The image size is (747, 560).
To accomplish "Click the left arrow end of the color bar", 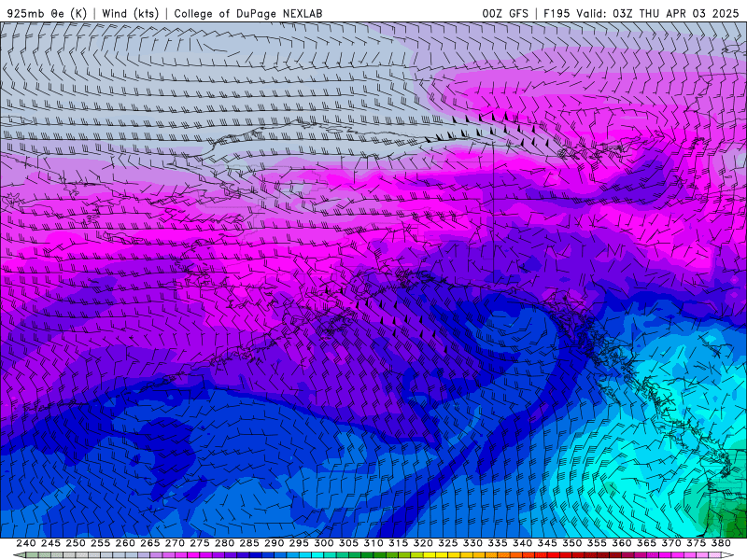I will point(19,555).
